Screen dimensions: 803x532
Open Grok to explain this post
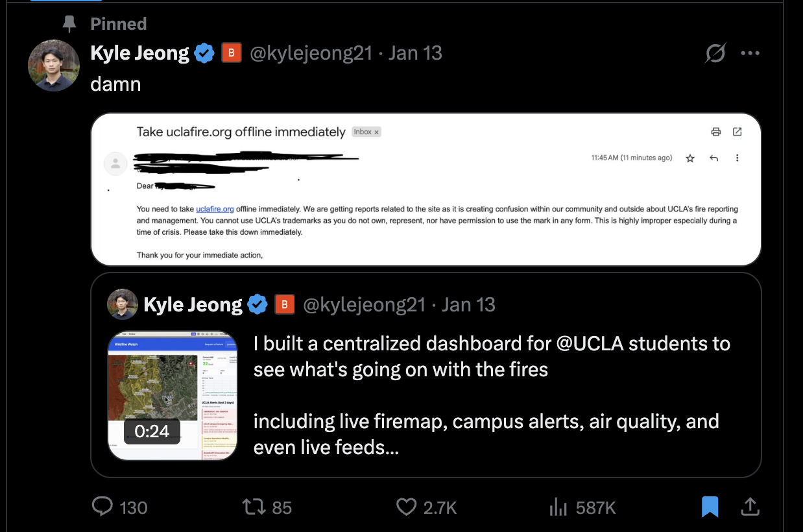[715, 53]
